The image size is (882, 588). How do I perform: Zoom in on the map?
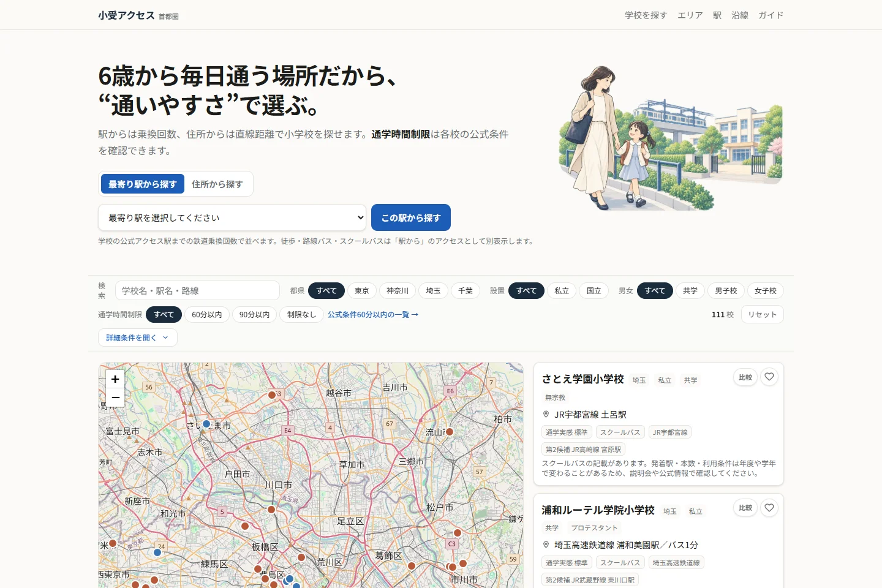115,379
